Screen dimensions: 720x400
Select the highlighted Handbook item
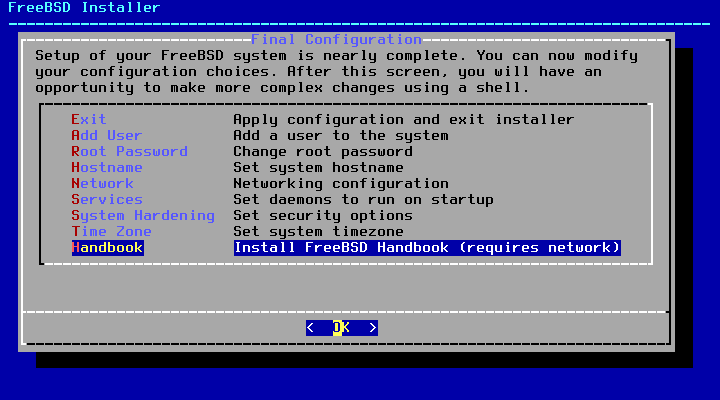107,248
